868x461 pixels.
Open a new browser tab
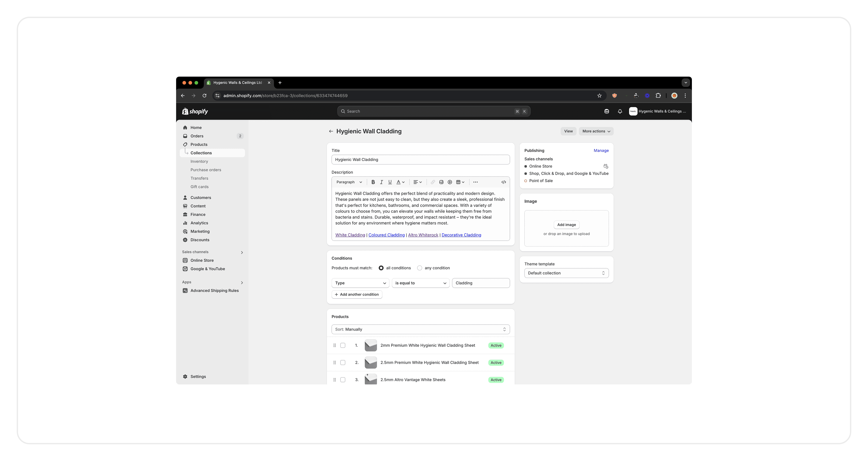click(280, 83)
